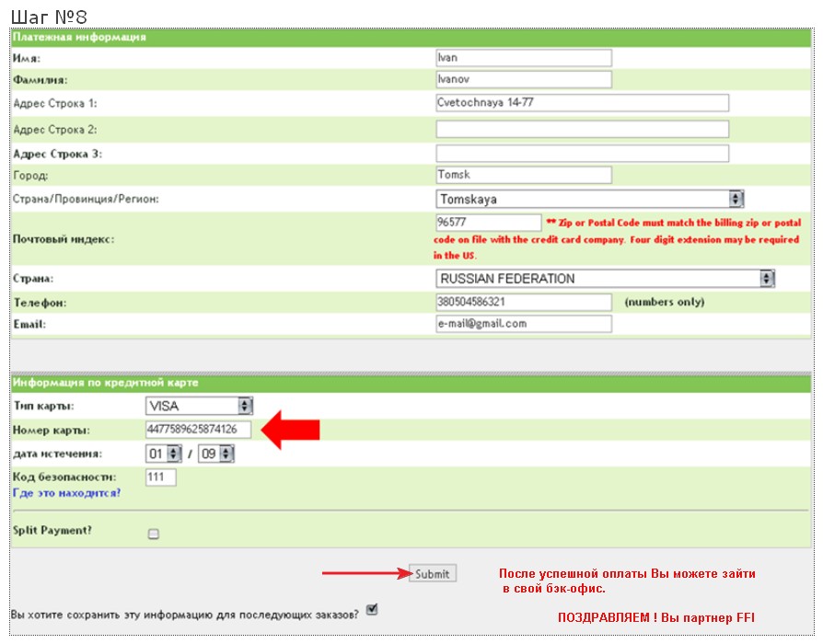Viewport: 823px width, 644px height.
Task: Click the Email input field
Action: (x=523, y=324)
